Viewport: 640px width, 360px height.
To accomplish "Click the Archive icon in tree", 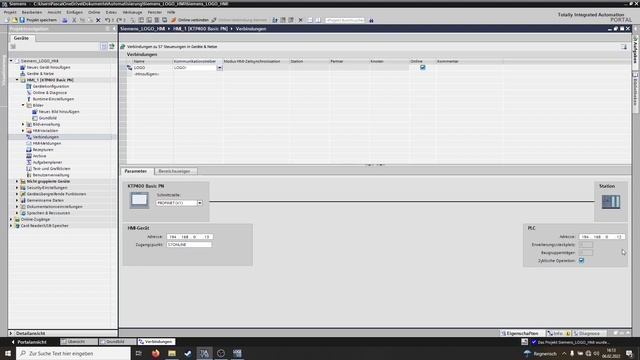I will [x=29, y=156].
